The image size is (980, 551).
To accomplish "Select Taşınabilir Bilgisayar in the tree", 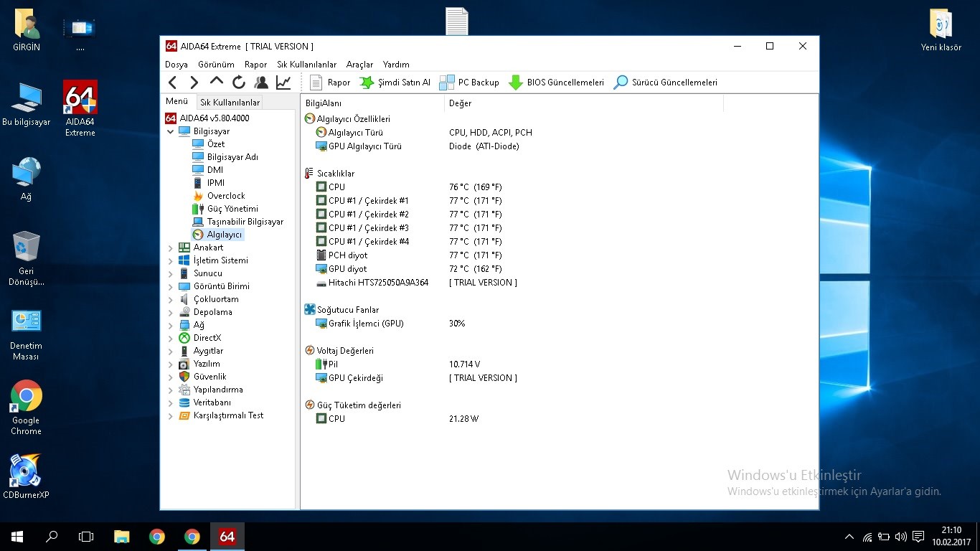I will coord(238,222).
